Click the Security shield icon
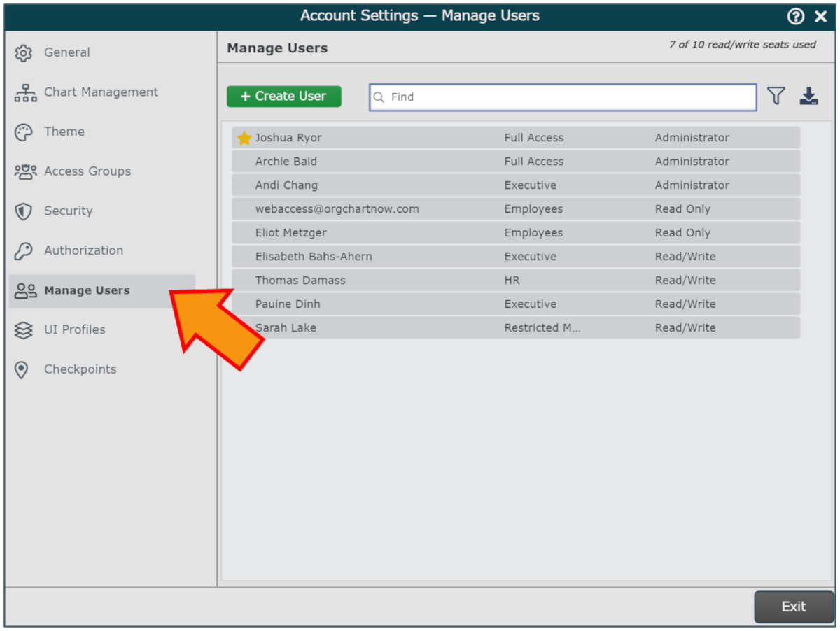Viewport: 840px width, 631px height. click(24, 211)
